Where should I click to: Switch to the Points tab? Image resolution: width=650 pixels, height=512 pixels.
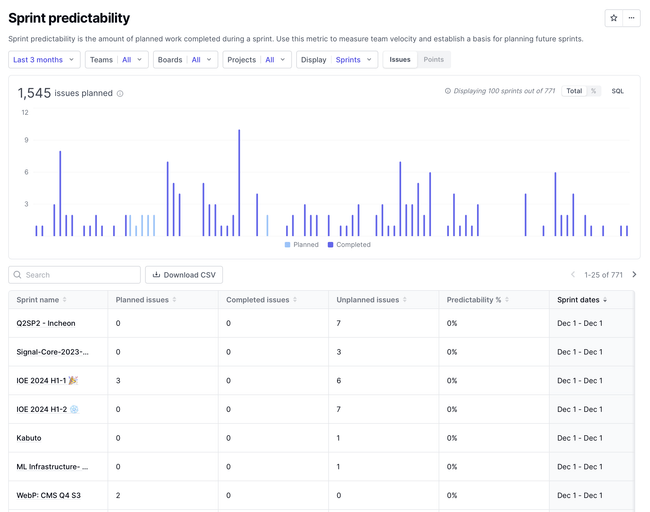click(x=434, y=60)
